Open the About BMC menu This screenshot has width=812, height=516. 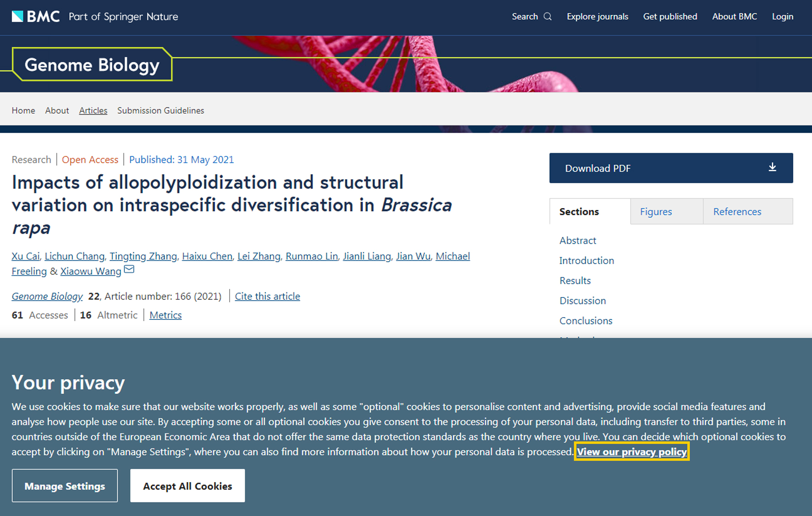pos(734,16)
